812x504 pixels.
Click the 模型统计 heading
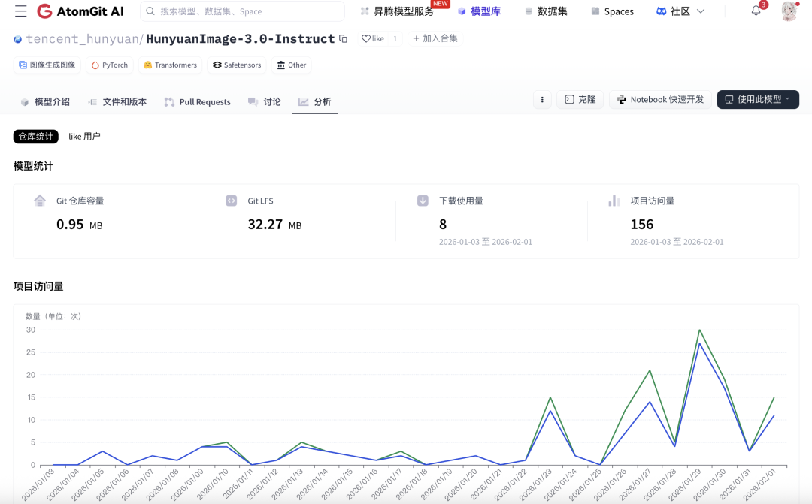click(x=33, y=166)
